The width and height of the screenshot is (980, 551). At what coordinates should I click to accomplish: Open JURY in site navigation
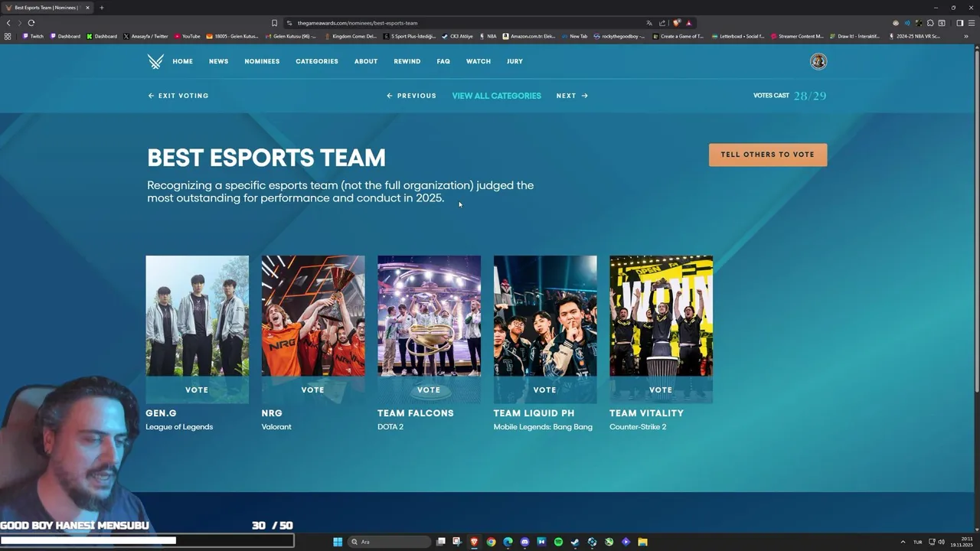pos(514,61)
